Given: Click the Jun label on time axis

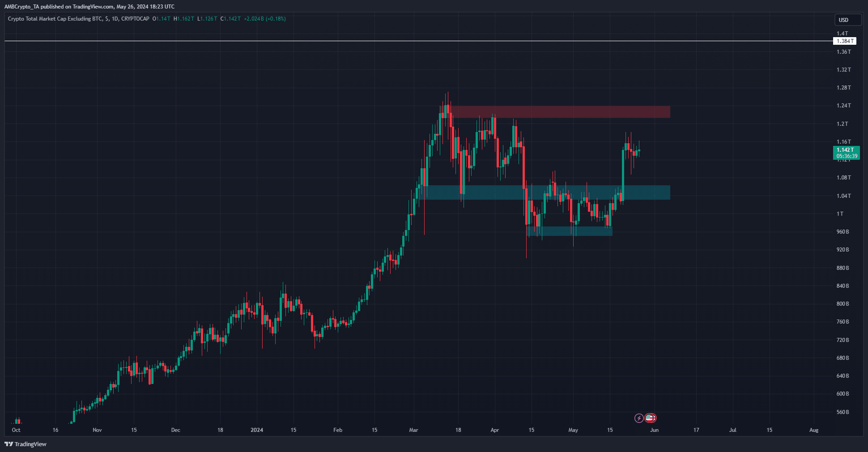Looking at the screenshot, I should pos(654,430).
